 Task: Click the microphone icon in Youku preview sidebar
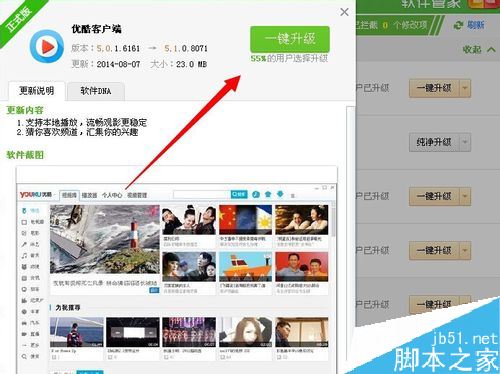[x=24, y=244]
